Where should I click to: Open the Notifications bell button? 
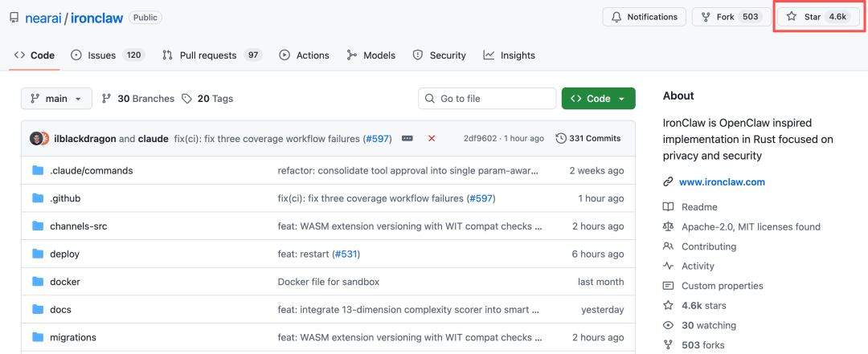(x=645, y=16)
